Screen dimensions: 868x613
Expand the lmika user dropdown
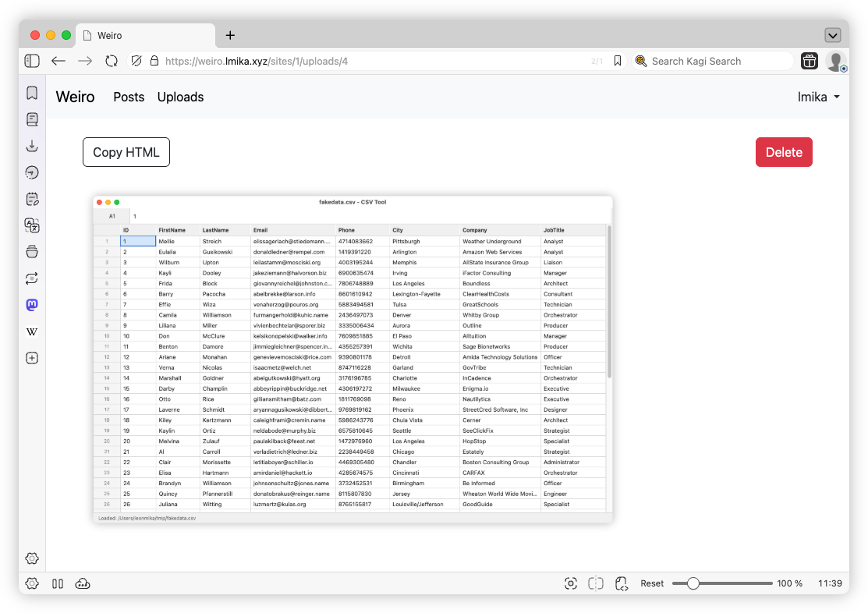818,97
